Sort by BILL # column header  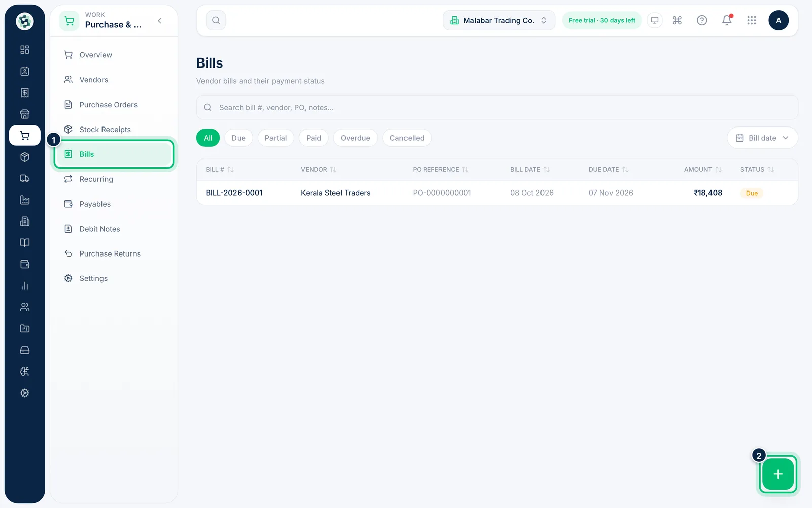pos(220,169)
